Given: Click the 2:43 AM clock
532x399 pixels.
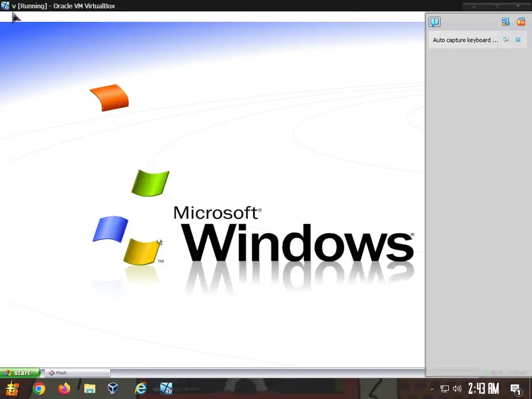Looking at the screenshot, I should pos(484,389).
